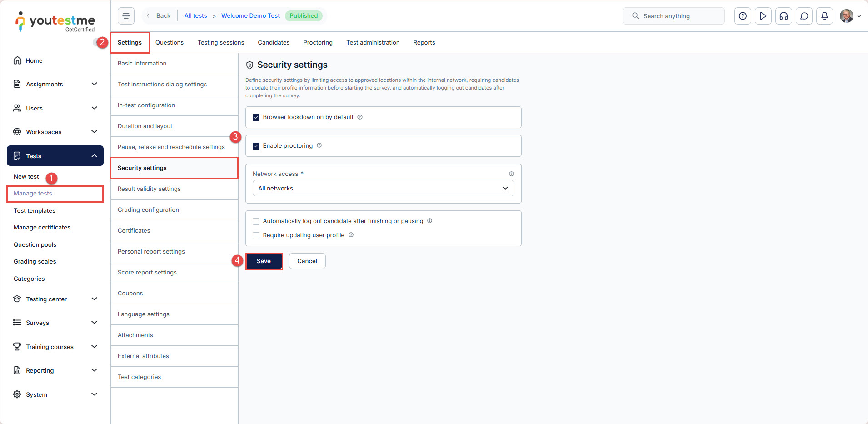
Task: Follow the All tests breadcrumb link
Action: click(195, 15)
